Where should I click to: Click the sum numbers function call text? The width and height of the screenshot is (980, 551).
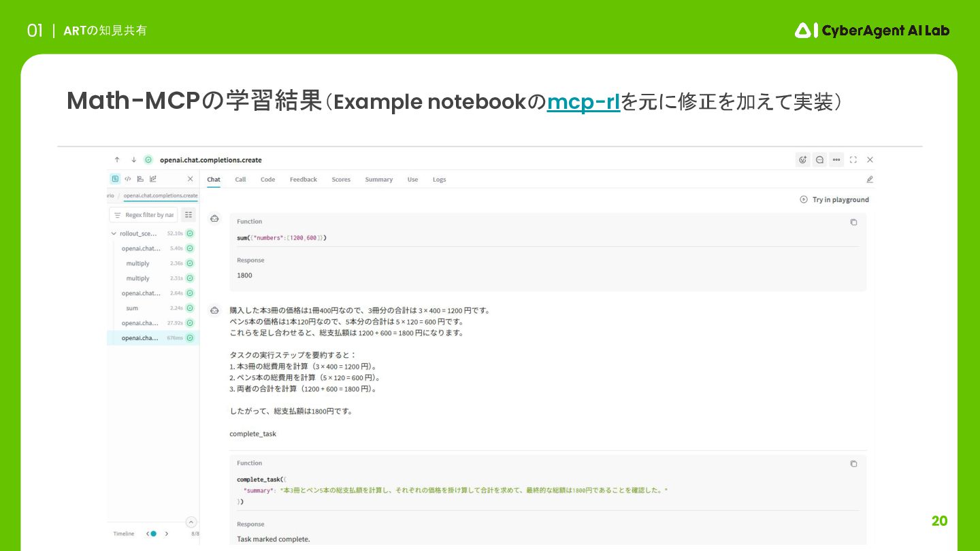coord(282,238)
